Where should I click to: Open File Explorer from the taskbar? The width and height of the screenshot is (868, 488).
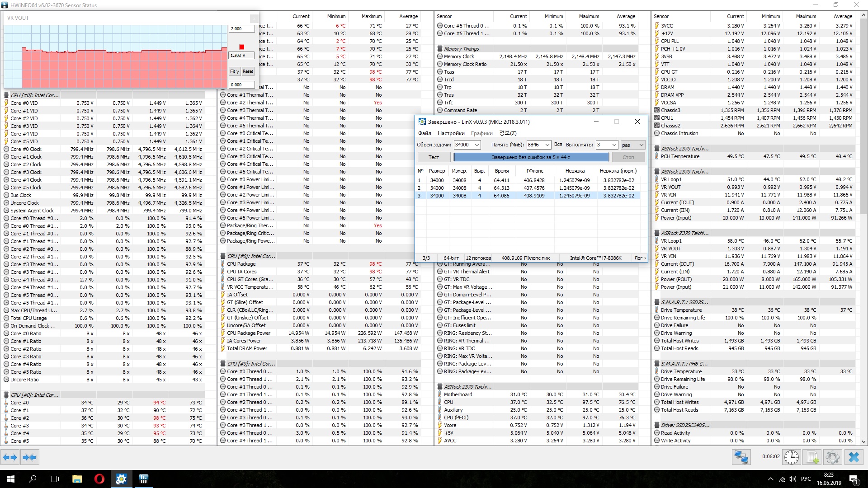pos(77,479)
